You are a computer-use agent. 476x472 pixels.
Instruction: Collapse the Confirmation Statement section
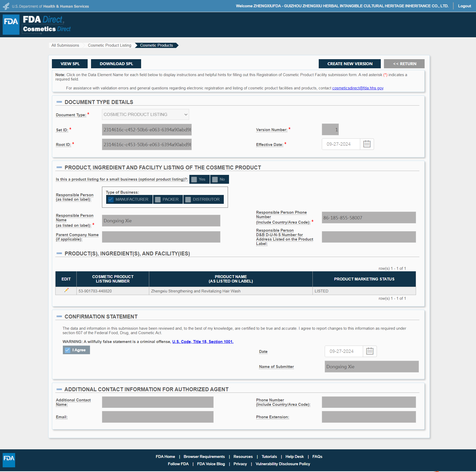(x=59, y=316)
